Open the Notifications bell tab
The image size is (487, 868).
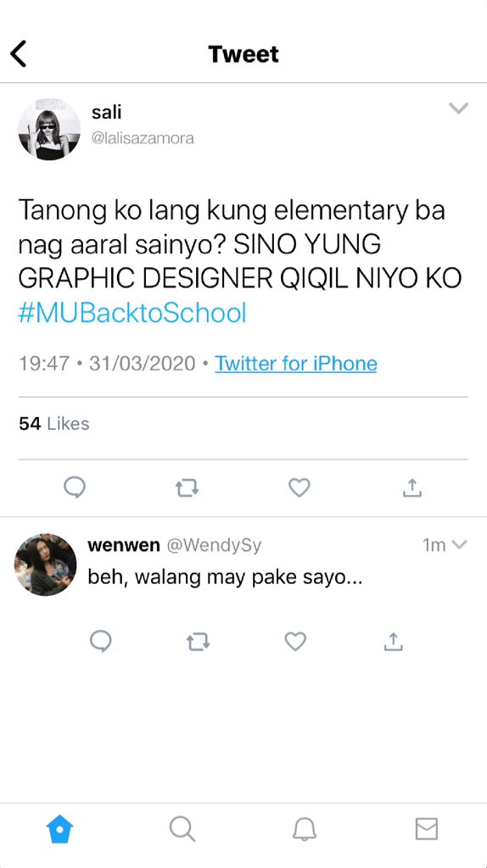[305, 829]
